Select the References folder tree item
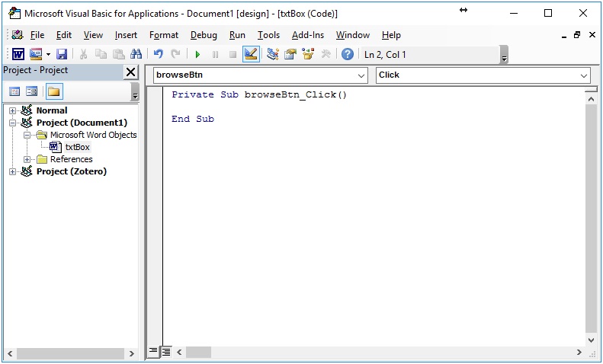603x364 pixels. coord(71,159)
